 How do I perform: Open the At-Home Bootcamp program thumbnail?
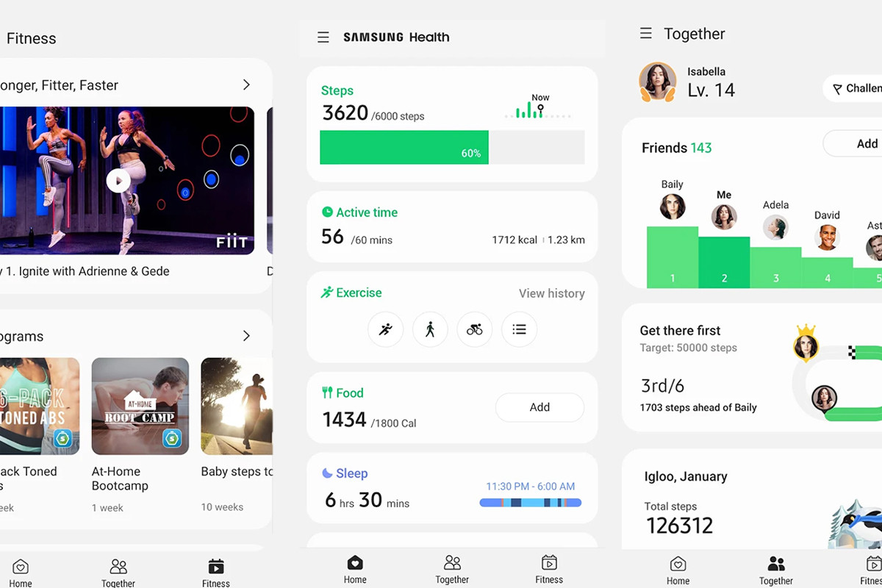[140, 406]
